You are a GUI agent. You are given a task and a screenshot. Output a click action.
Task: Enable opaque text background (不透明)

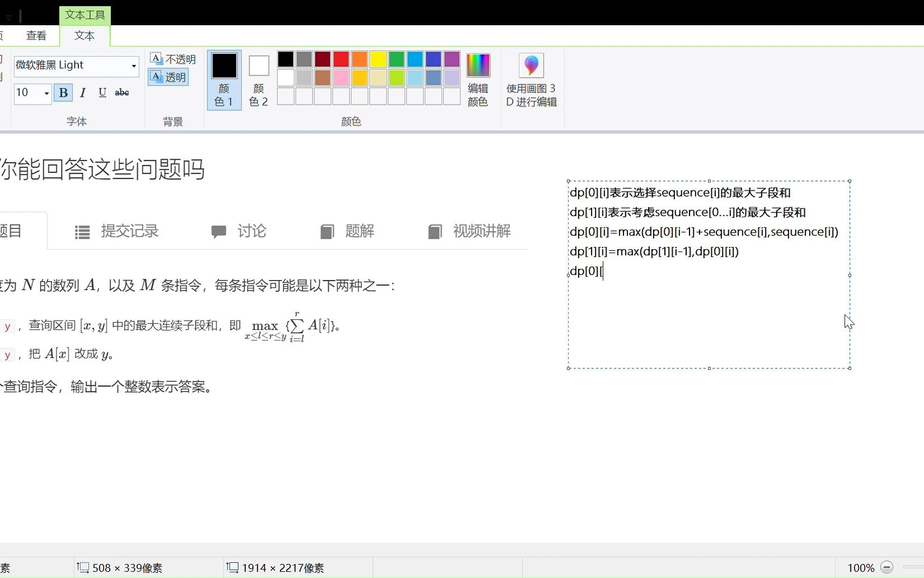173,58
